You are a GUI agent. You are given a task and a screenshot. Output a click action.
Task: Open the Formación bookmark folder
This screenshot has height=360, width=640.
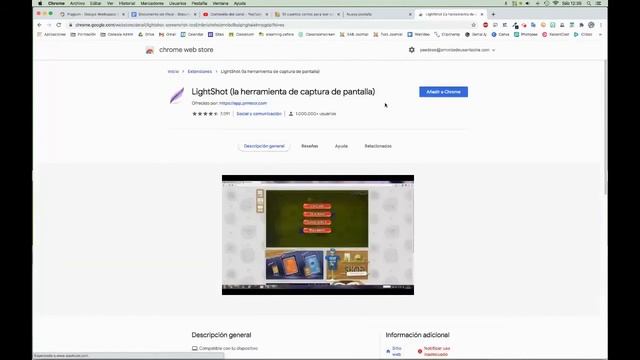point(83,35)
